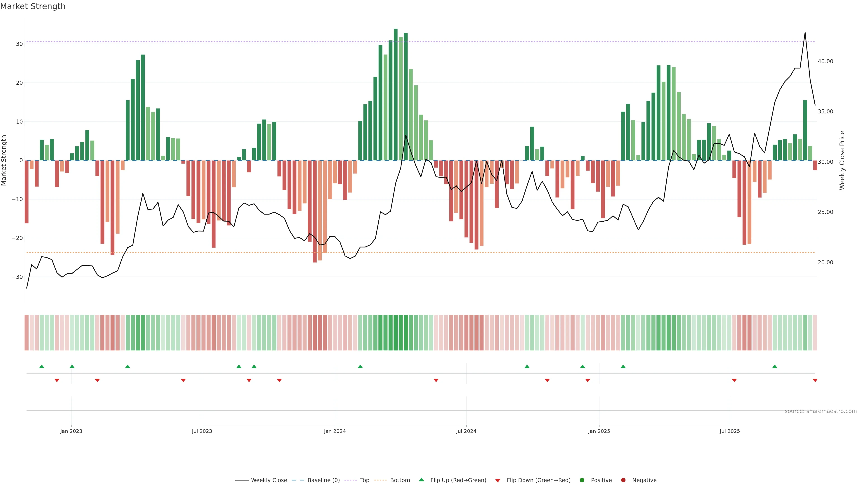Click the Jul 2024 axis label
The height and width of the screenshot is (488, 868).
tap(466, 431)
